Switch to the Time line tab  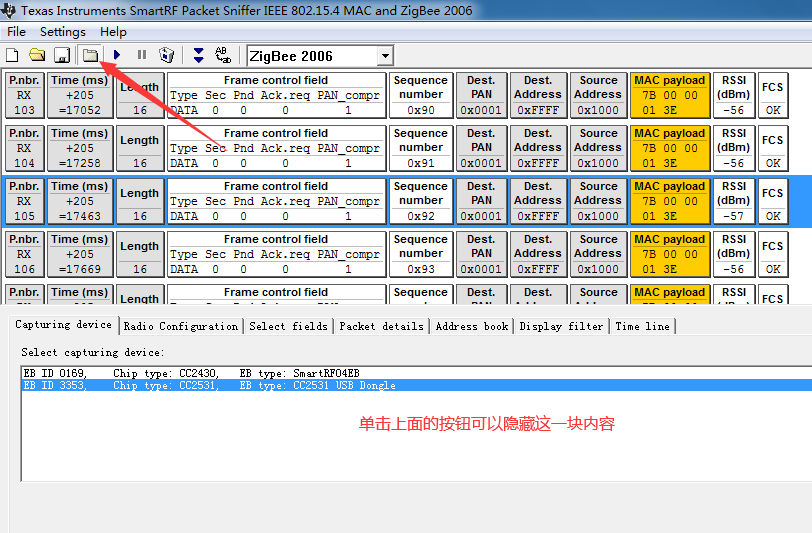(x=643, y=326)
